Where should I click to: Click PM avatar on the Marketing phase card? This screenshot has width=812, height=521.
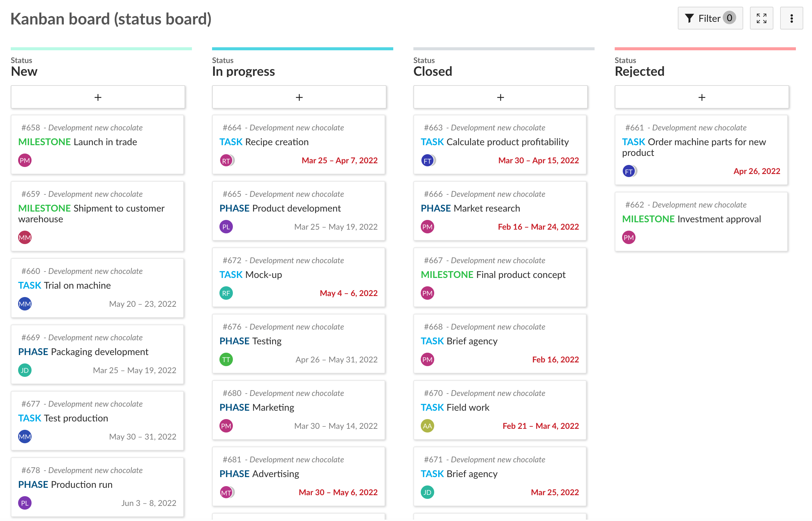(226, 426)
